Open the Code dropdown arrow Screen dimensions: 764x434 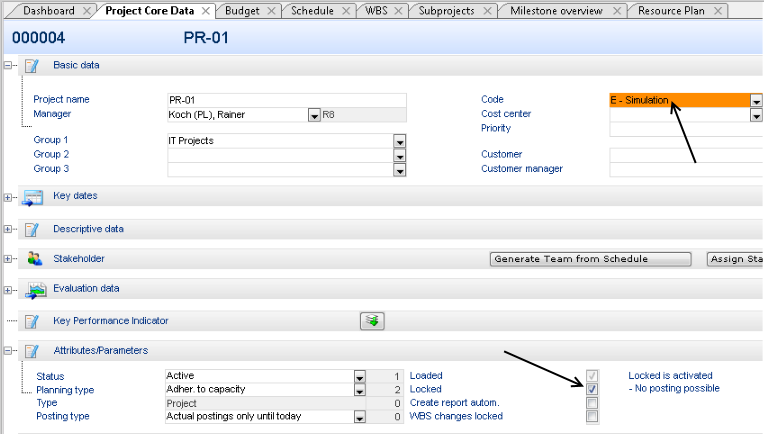(x=756, y=100)
